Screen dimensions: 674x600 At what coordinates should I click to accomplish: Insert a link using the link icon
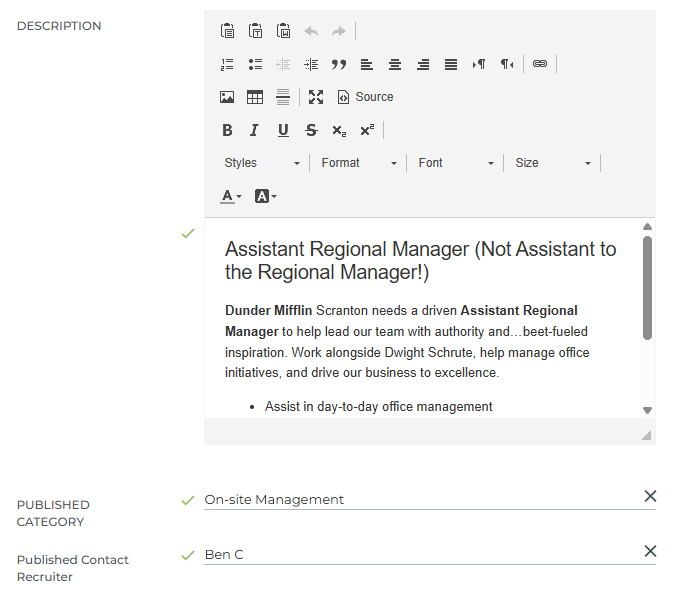coord(540,64)
